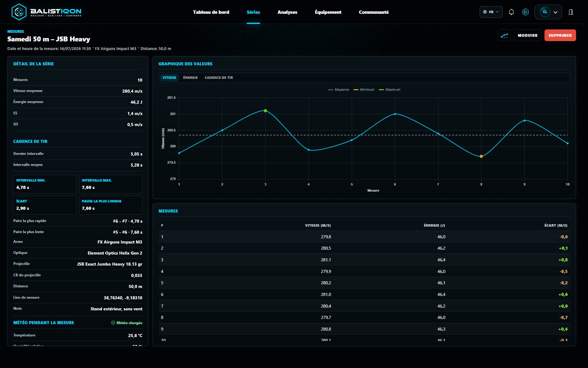The height and width of the screenshot is (368, 588).
Task: Go to Équipement section
Action: [328, 12]
